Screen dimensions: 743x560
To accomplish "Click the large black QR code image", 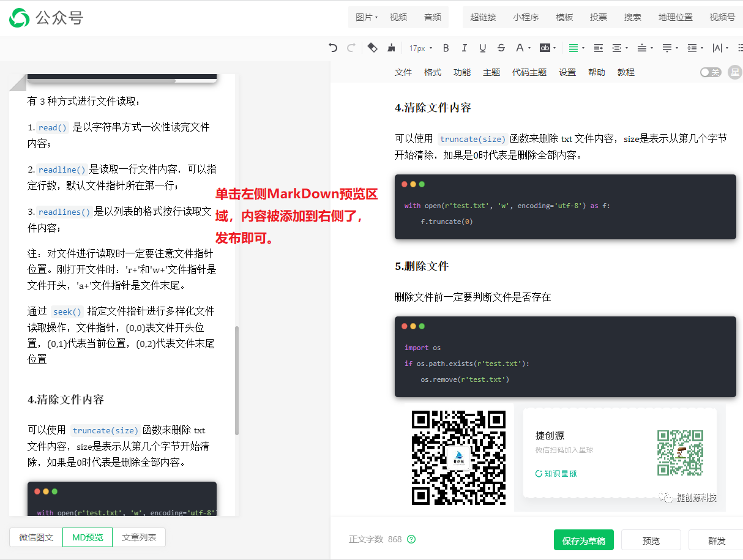I will point(459,457).
